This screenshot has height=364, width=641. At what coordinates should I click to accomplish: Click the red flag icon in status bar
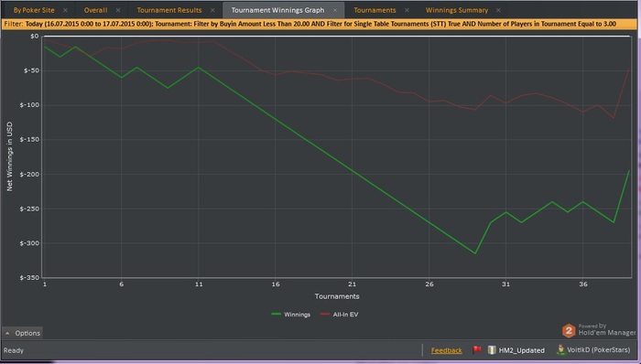tap(477, 349)
